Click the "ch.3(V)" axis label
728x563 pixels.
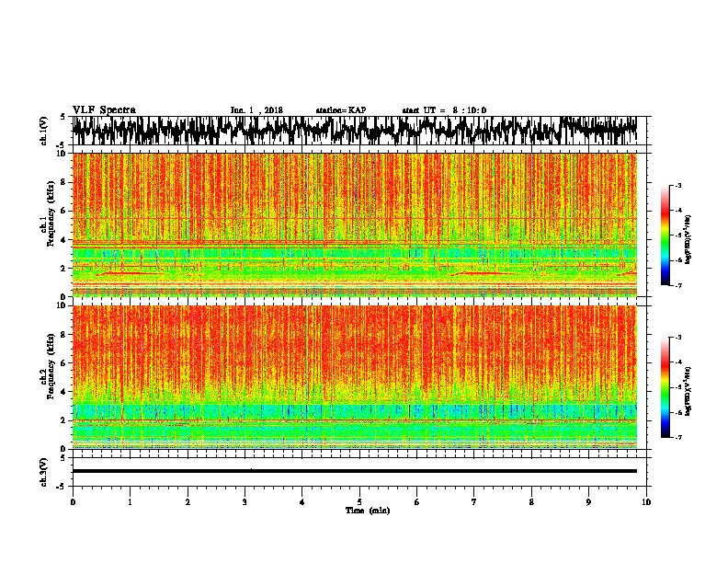[44, 472]
